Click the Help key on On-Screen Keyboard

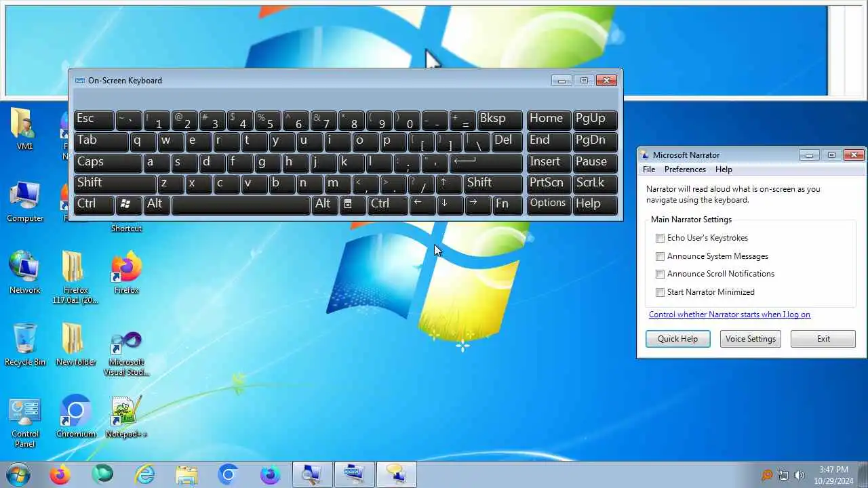pos(595,205)
